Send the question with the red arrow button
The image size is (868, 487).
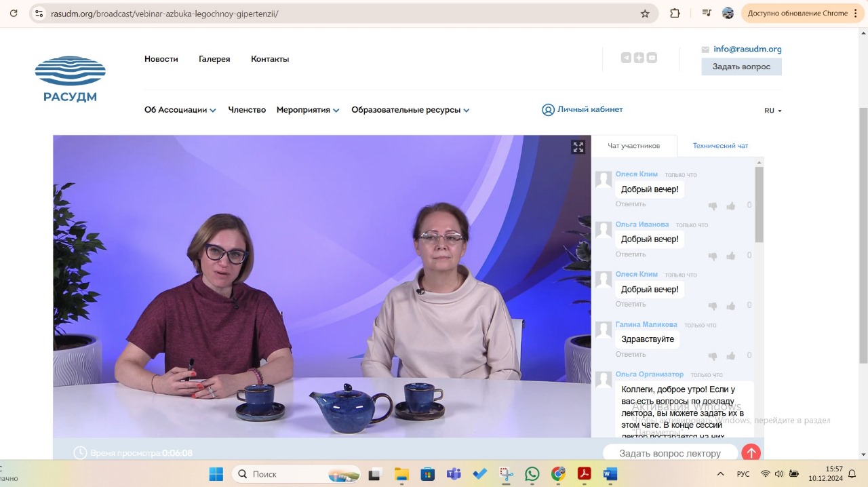[x=751, y=453]
